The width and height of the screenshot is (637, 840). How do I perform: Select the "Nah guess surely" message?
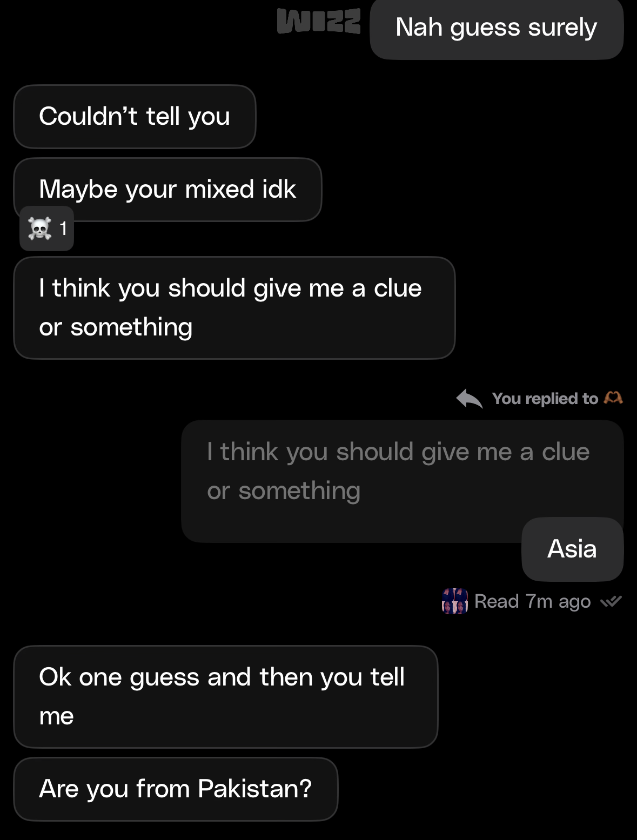click(496, 28)
